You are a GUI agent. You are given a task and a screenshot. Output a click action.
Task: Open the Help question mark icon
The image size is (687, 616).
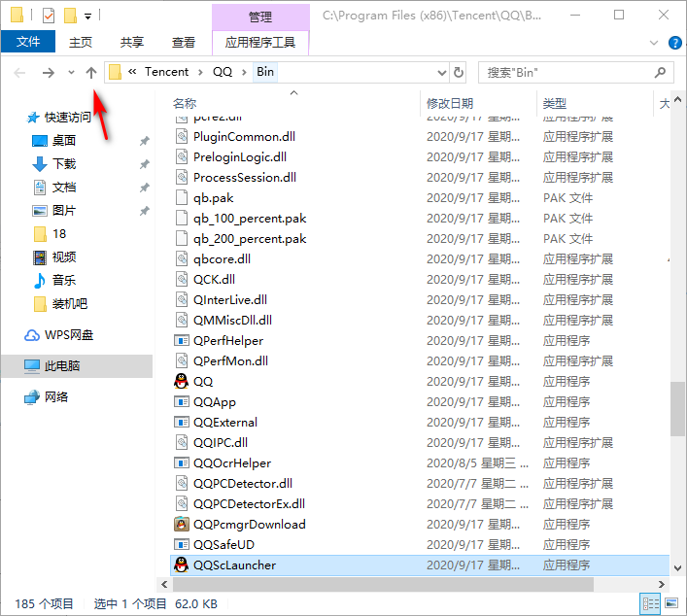(675, 43)
